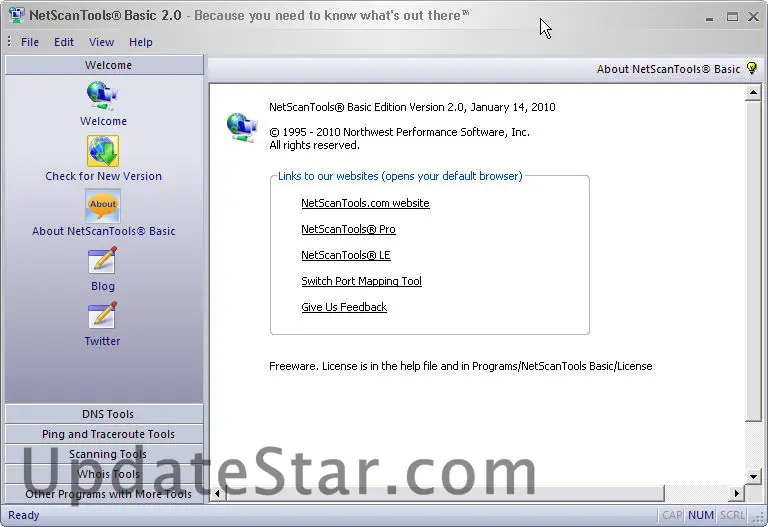Click the Check for New Version icon
Screen dimensions: 768x527
(103, 151)
